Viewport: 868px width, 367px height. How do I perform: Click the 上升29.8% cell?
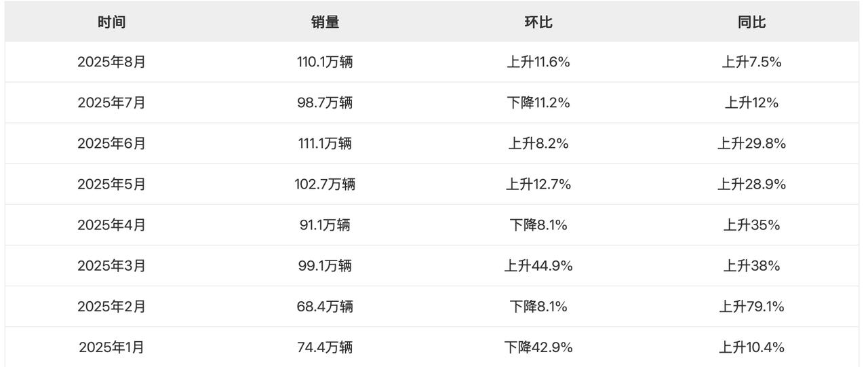pos(751,144)
